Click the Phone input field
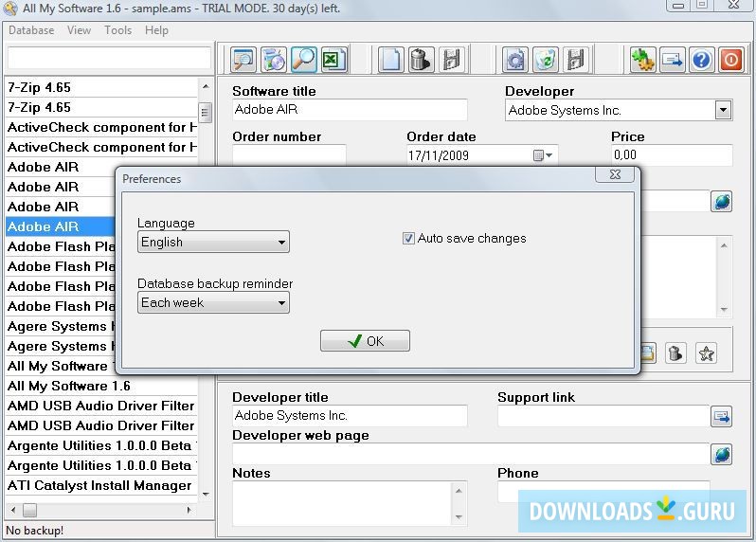756x542 pixels. [603, 492]
